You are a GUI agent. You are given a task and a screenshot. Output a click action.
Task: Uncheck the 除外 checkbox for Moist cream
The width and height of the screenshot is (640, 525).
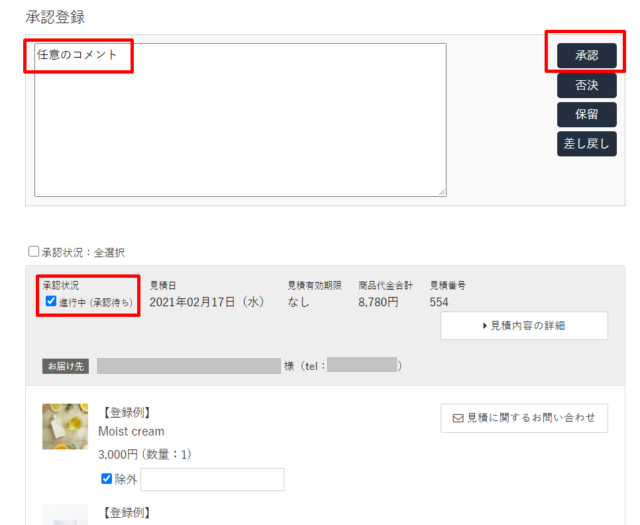pos(106,478)
